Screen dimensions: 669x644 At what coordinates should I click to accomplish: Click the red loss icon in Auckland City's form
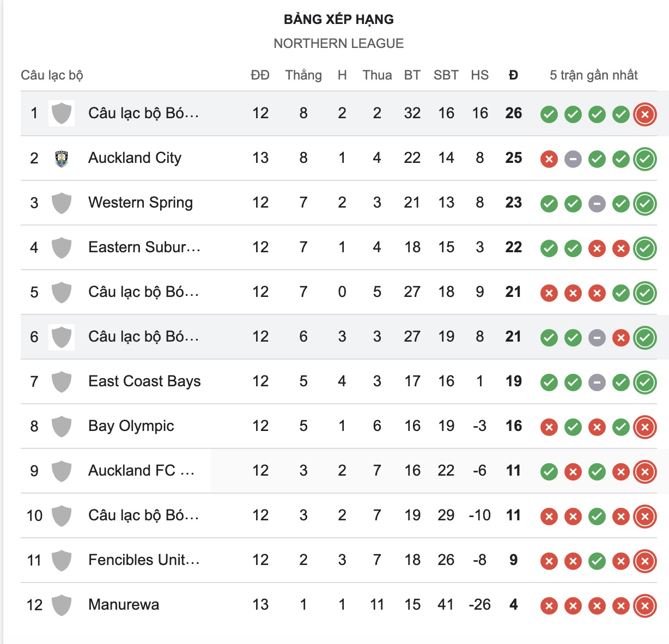(549, 158)
